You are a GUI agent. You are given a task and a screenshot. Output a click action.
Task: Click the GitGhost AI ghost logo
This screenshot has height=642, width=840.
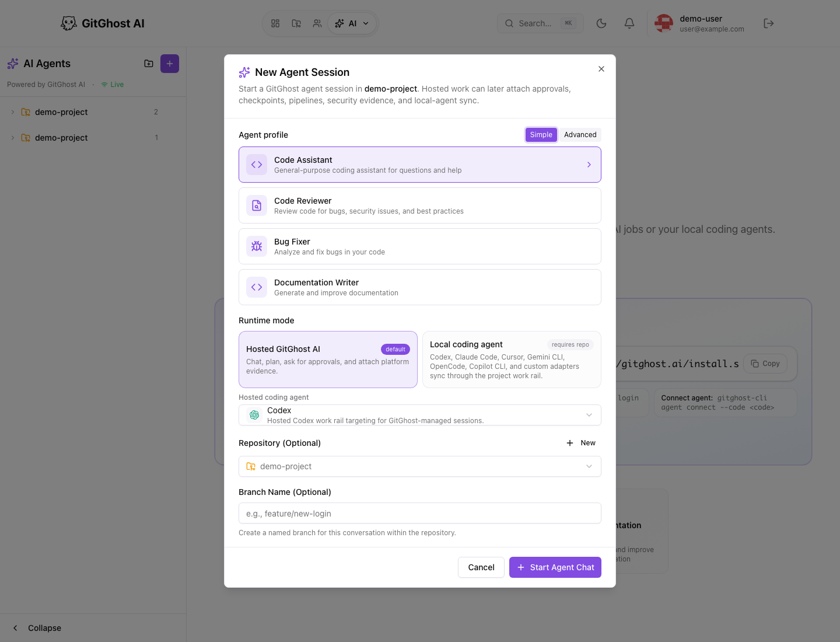click(69, 23)
